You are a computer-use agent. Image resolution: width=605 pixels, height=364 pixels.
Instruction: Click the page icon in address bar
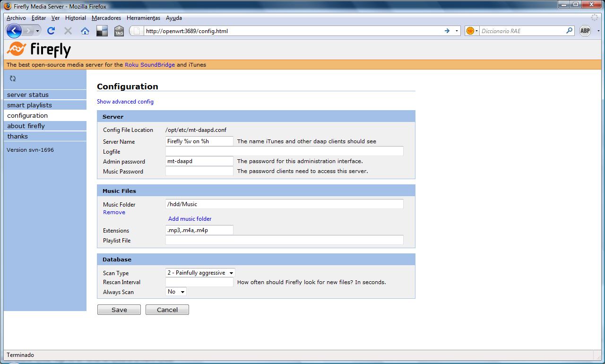[x=137, y=31]
